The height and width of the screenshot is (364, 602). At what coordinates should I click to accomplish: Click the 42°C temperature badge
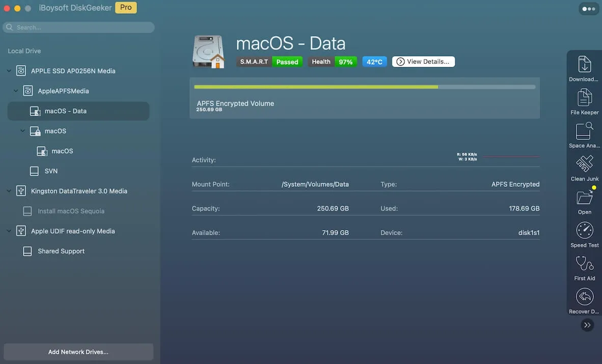click(374, 62)
